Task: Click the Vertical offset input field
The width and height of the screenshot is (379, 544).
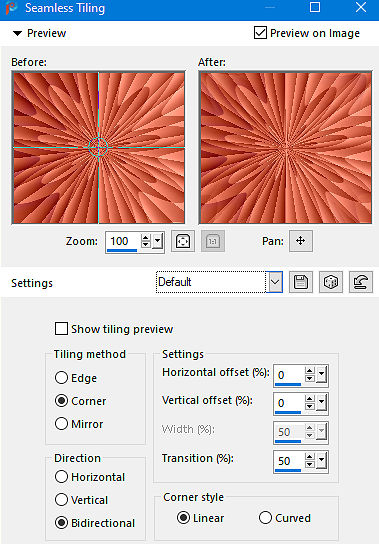Action: point(289,403)
